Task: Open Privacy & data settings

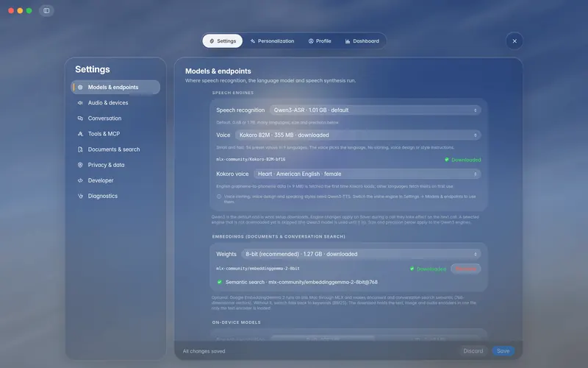Action: (x=115, y=165)
